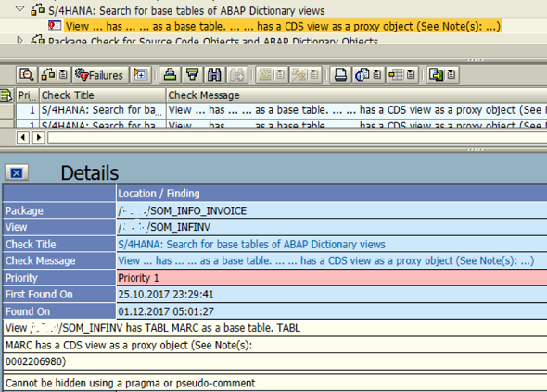Open the Details magnifier icon in toolbar
547x392 pixels.
click(27, 75)
